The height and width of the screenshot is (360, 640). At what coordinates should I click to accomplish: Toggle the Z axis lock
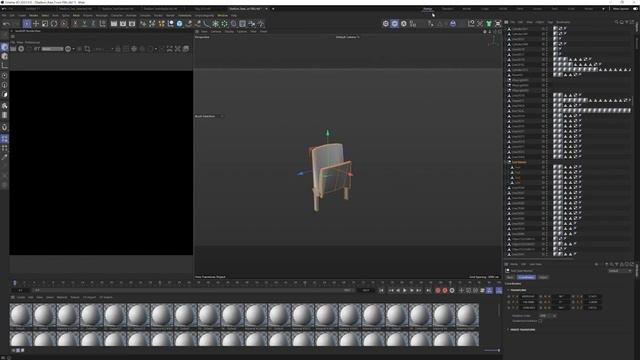point(93,24)
